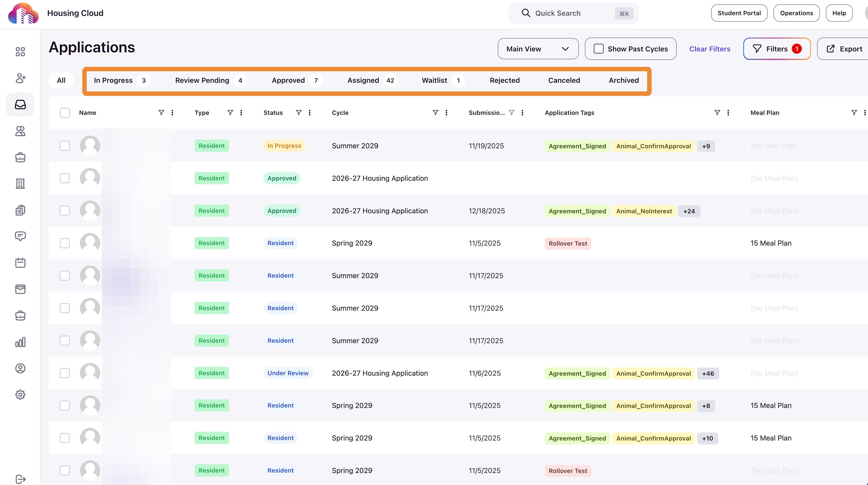Open the bar chart reports icon

[20, 342]
